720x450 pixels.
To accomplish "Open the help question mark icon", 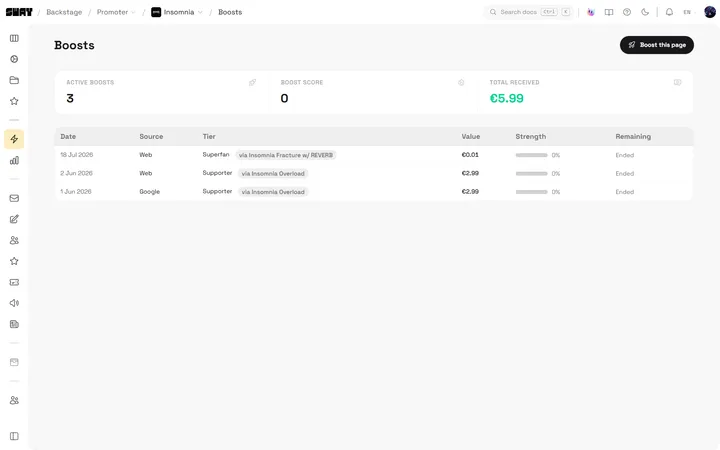I will point(627,12).
